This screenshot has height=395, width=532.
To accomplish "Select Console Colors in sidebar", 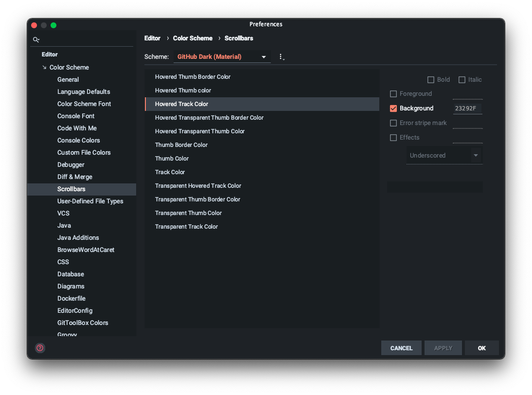I will tap(78, 140).
